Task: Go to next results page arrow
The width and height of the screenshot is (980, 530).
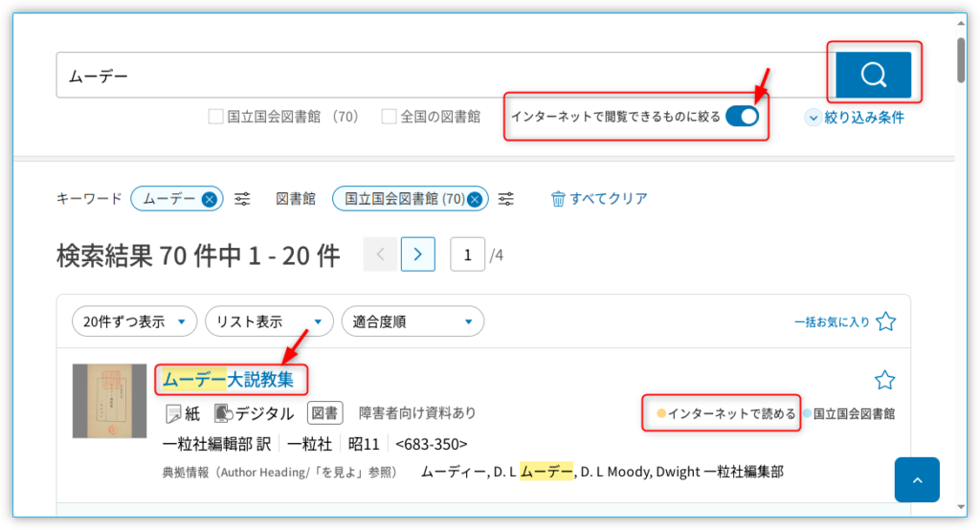Action: tap(418, 254)
